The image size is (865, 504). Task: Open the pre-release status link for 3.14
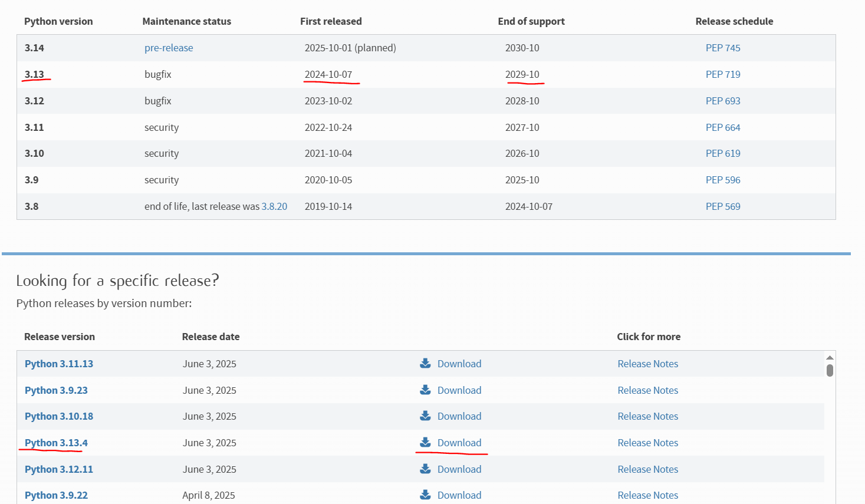pos(169,48)
